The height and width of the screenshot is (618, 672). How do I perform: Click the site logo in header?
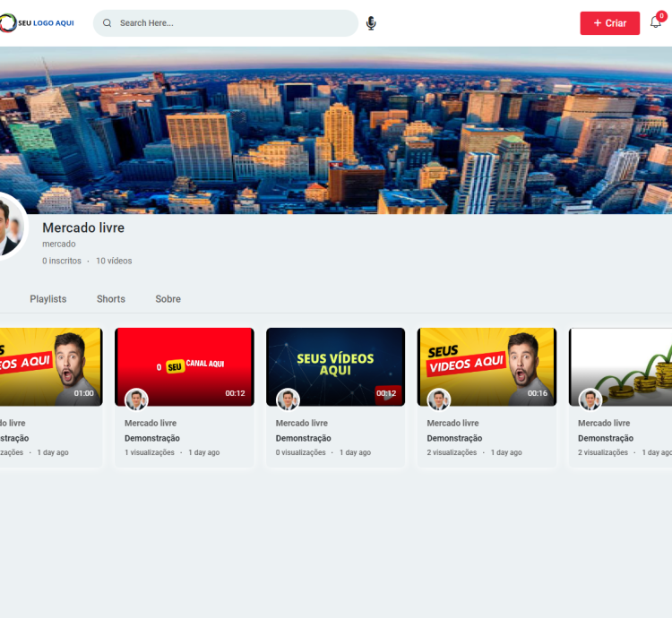(38, 22)
